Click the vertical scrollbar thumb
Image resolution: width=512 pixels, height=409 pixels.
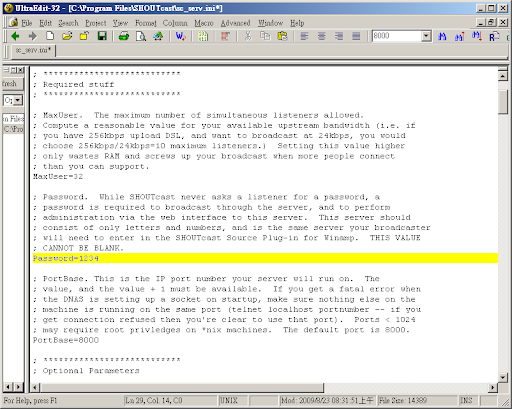coord(503,102)
